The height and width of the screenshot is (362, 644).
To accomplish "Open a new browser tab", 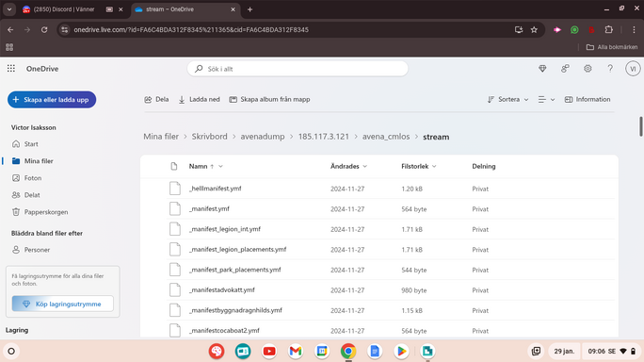I will click(x=250, y=9).
